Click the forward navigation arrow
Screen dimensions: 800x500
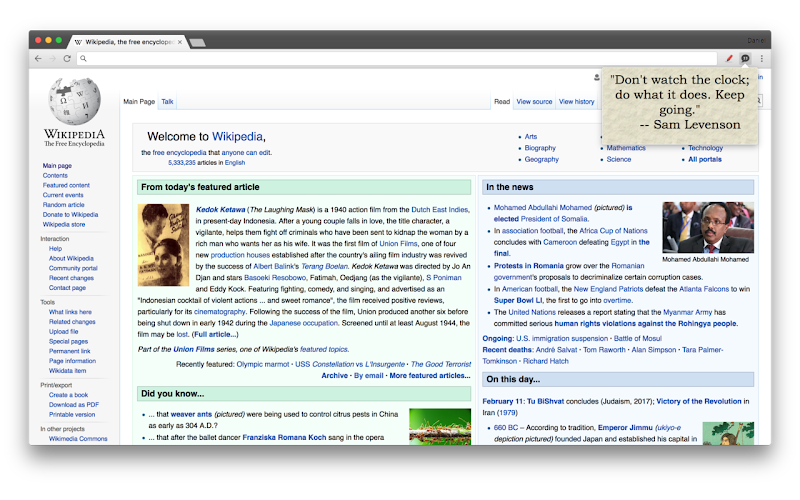click(x=53, y=59)
